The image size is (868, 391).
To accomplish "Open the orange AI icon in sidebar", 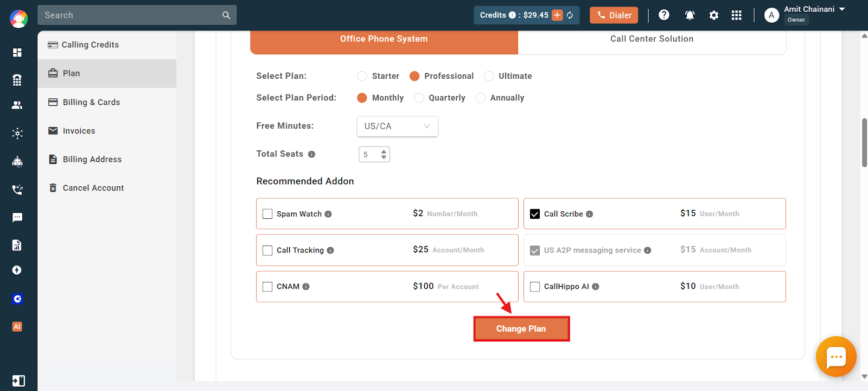I will tap(17, 327).
